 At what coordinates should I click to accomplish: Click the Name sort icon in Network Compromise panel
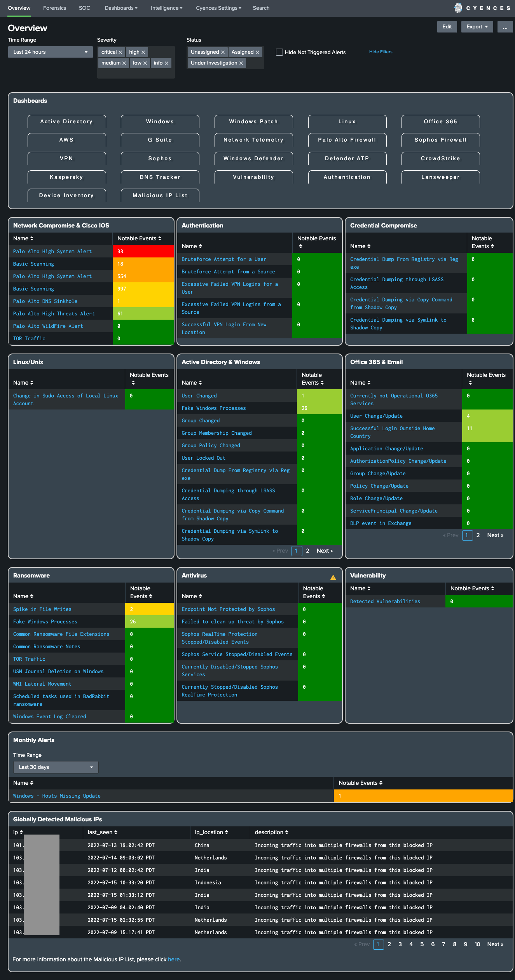click(32, 238)
